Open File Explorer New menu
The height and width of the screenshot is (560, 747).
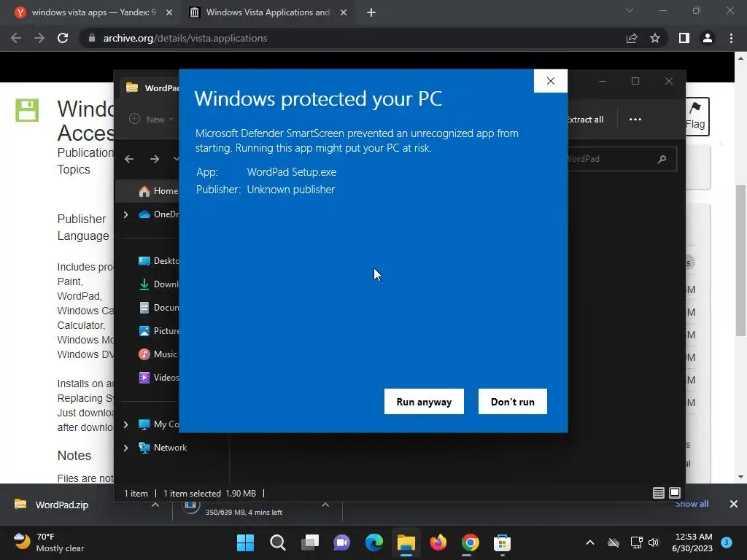pos(152,119)
